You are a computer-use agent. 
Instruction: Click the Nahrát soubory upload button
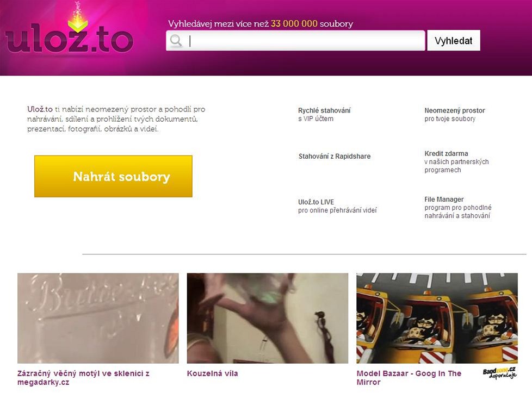(x=113, y=176)
